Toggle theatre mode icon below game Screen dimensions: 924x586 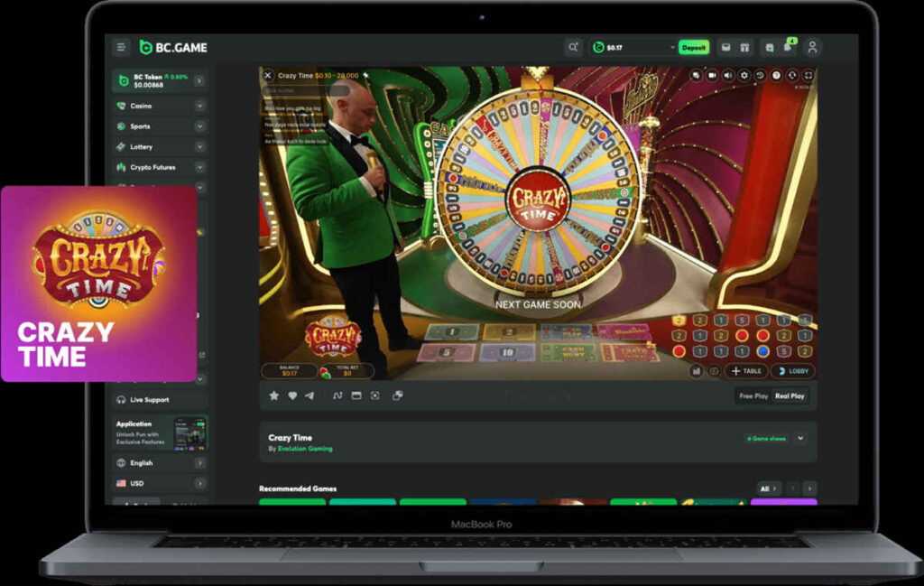356,395
